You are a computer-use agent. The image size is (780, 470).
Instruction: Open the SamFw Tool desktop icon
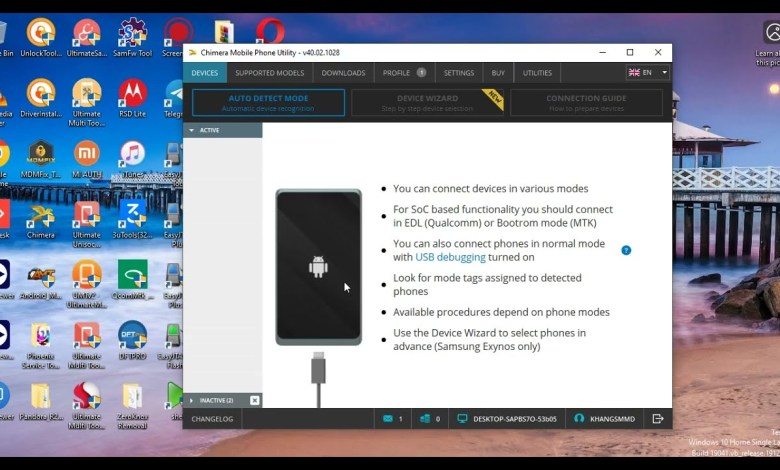click(132, 37)
